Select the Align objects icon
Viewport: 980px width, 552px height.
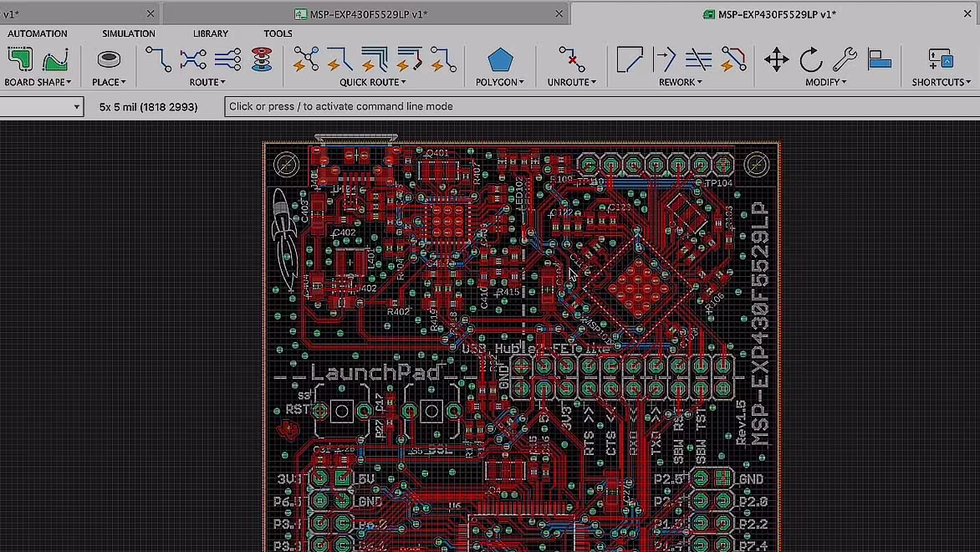880,59
